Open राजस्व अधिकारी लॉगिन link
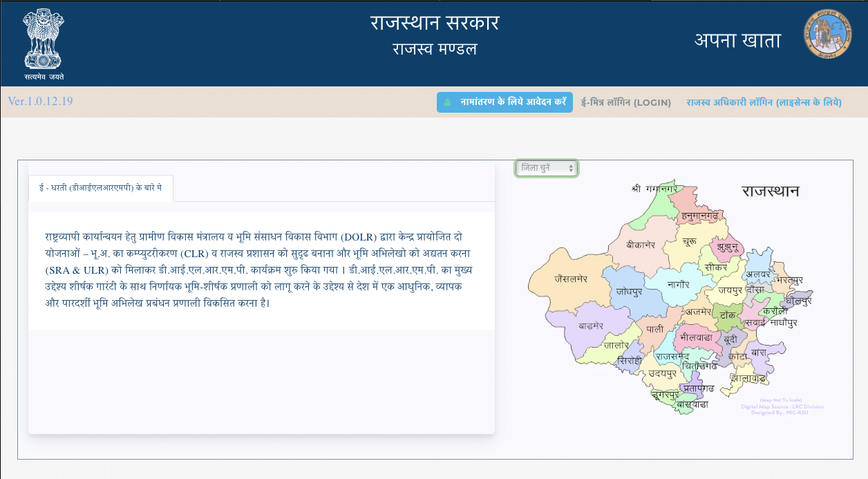This screenshot has height=479, width=868. point(764,102)
